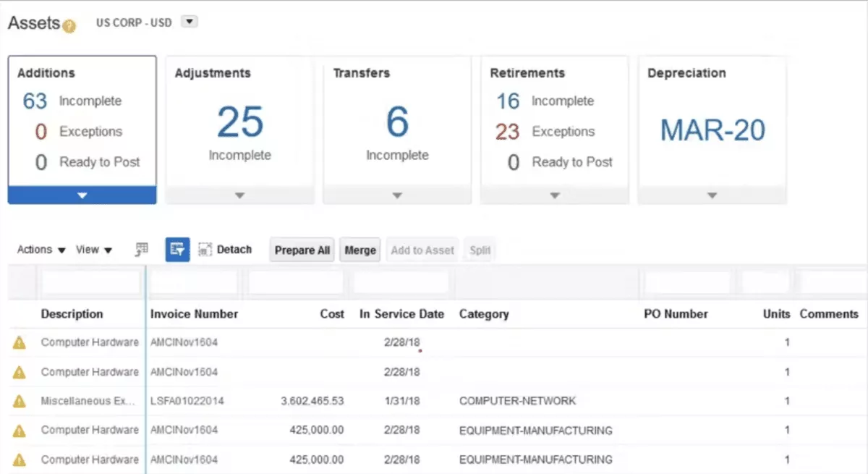This screenshot has width=868, height=474.
Task: Toggle the Query By Example filter icon
Action: 177,249
